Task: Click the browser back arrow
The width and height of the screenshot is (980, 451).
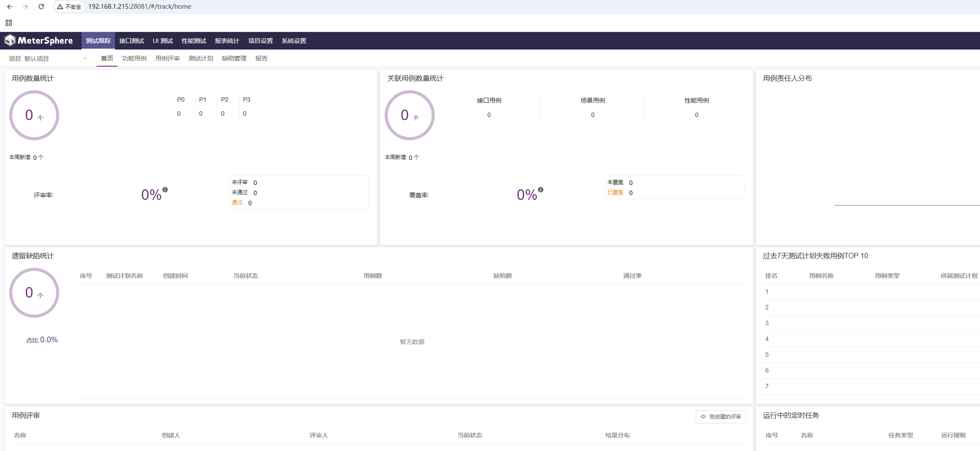Action: [10, 7]
